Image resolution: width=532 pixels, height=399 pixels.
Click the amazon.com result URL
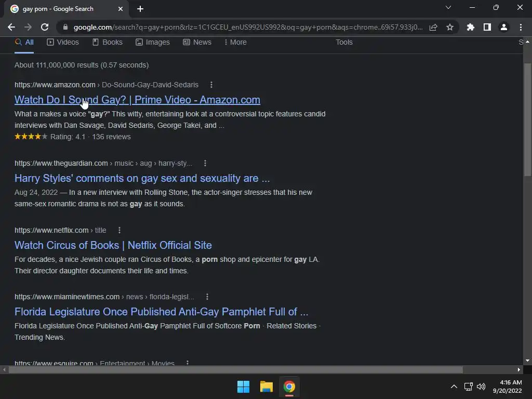tap(55, 85)
